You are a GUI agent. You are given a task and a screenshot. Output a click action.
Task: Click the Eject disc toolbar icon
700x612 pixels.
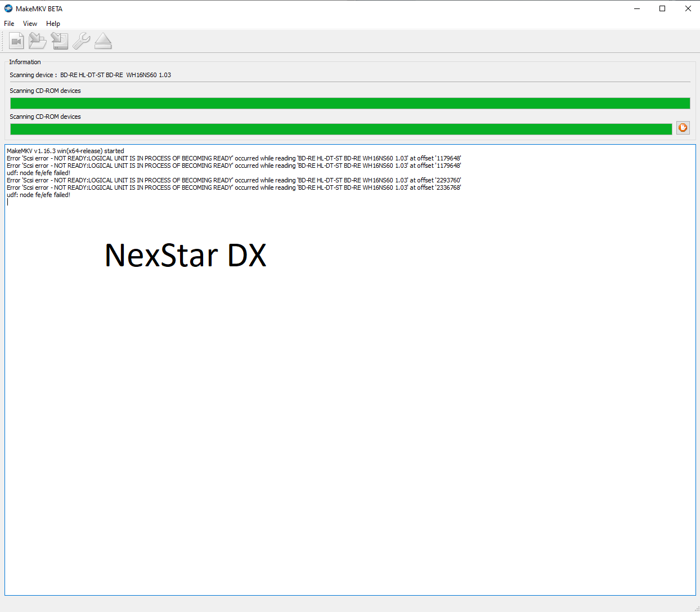click(x=103, y=41)
